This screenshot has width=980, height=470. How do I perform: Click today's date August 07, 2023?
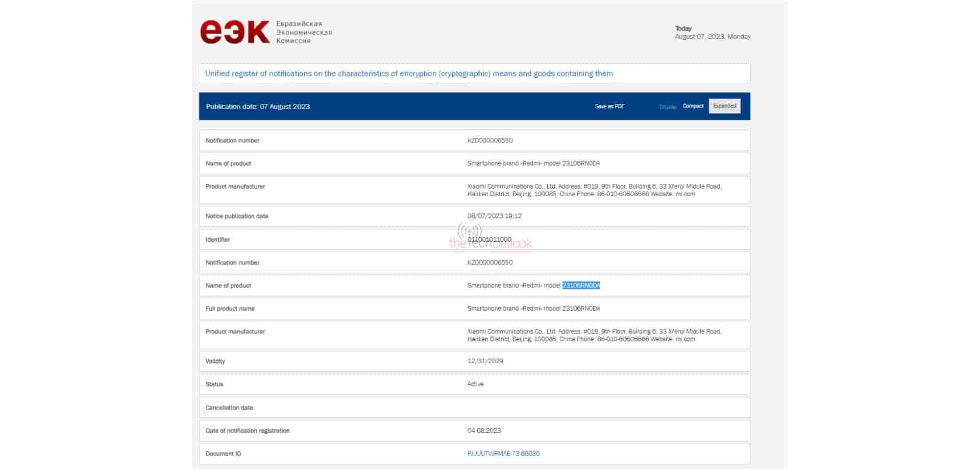click(x=712, y=37)
